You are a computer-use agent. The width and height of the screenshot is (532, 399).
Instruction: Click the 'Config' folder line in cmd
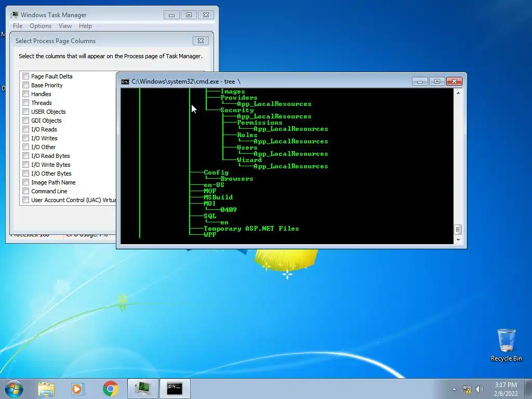click(216, 172)
